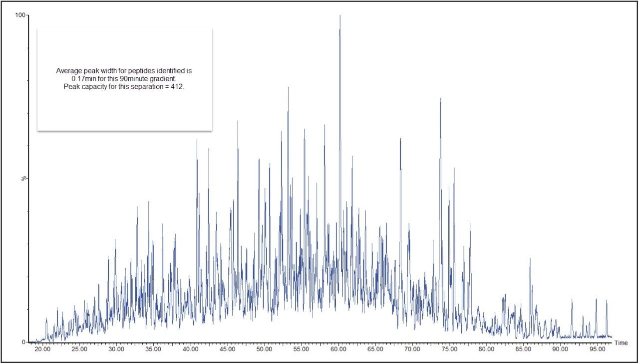Click the 30.00 time axis label

116,350
